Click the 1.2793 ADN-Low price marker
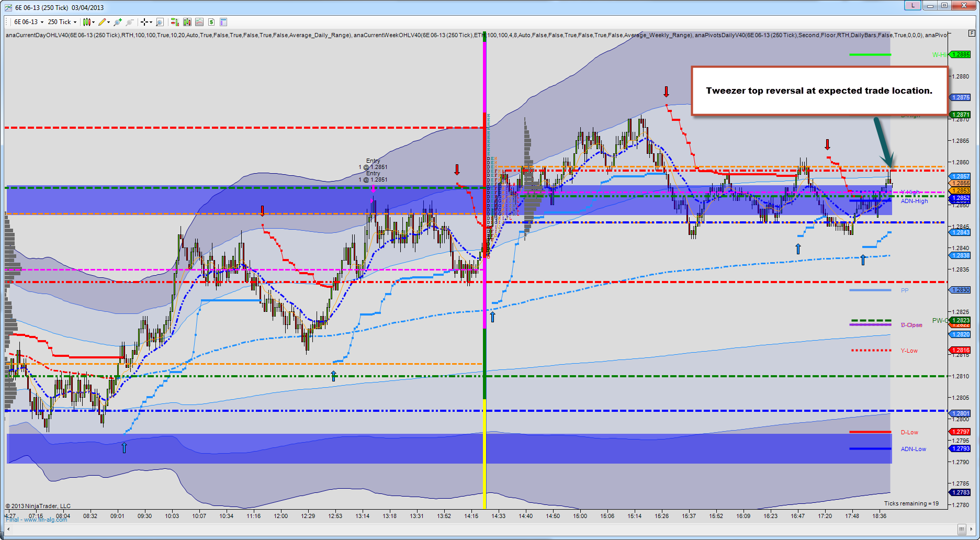The height and width of the screenshot is (540, 980). 961,448
